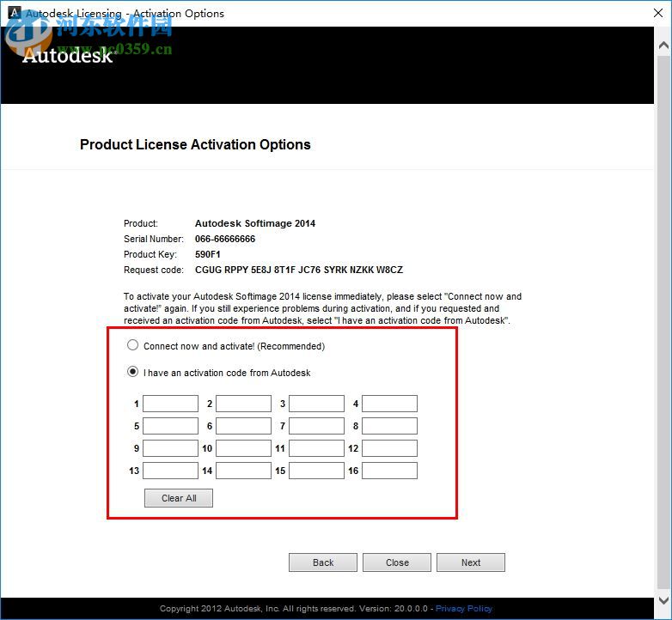Click product key 590F1
The height and width of the screenshot is (620, 672).
[208, 254]
